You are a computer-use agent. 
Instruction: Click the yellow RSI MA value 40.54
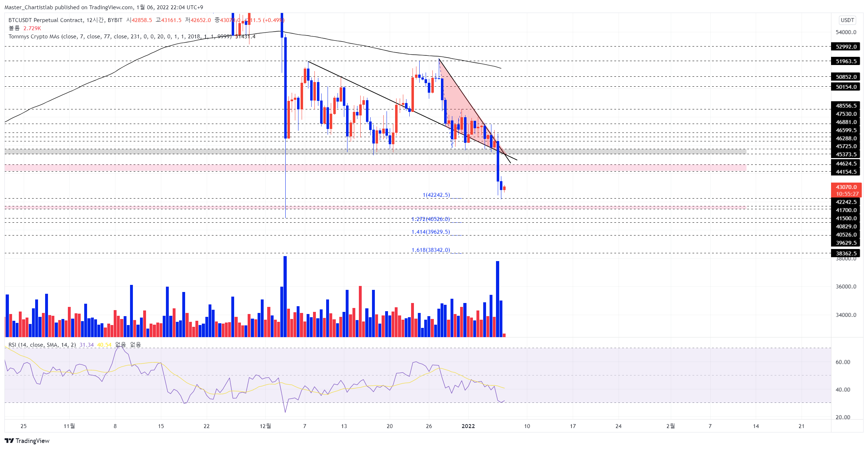tap(104, 345)
